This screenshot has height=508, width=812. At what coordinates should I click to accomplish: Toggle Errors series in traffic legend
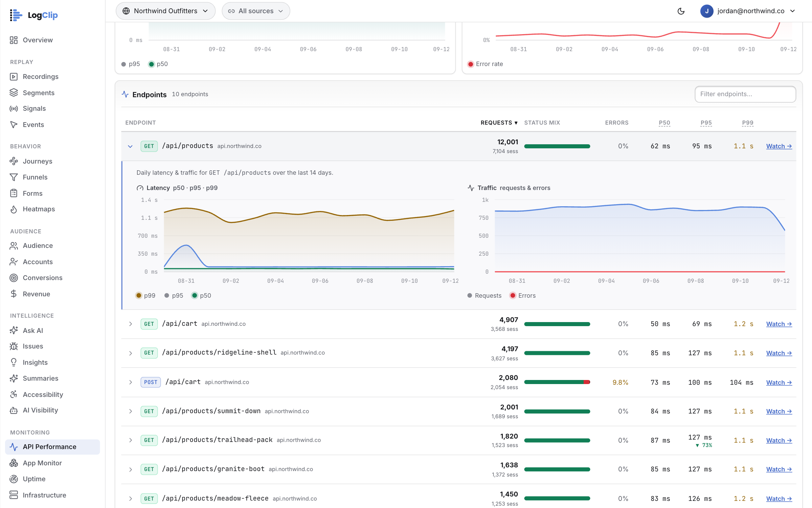pyautogui.click(x=523, y=295)
